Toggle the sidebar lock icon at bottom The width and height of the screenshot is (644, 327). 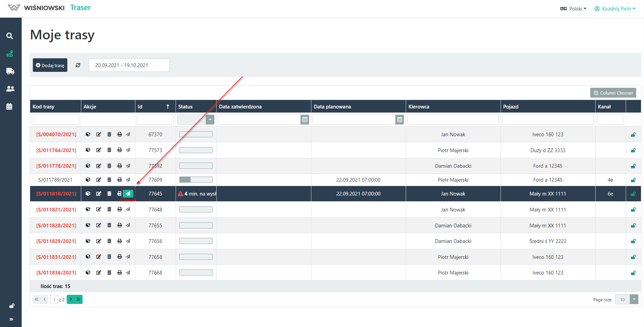click(12, 306)
